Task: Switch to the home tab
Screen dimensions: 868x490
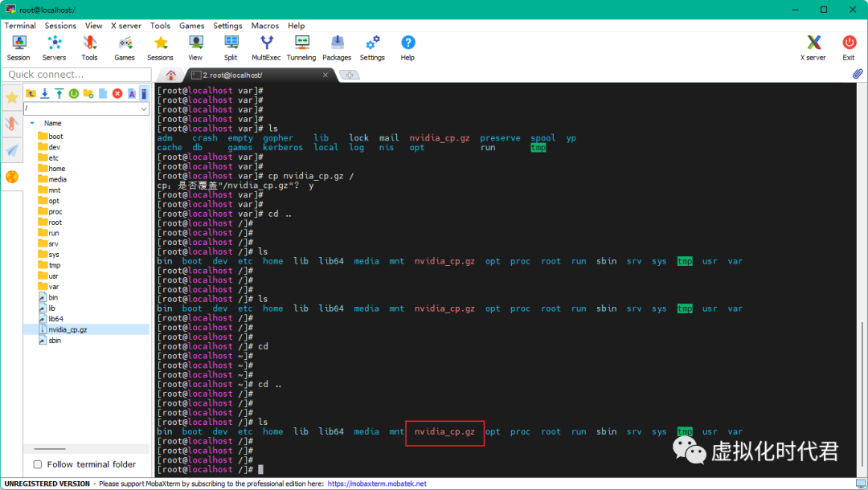Action: [x=171, y=75]
